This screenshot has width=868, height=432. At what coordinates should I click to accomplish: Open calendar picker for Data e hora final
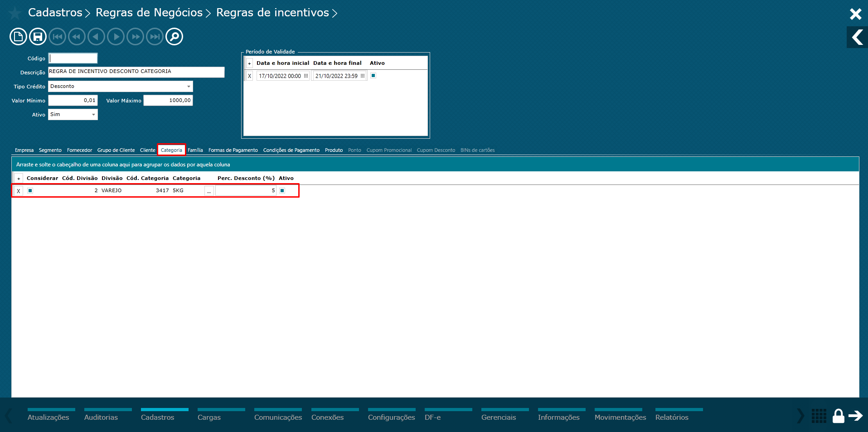(x=363, y=76)
